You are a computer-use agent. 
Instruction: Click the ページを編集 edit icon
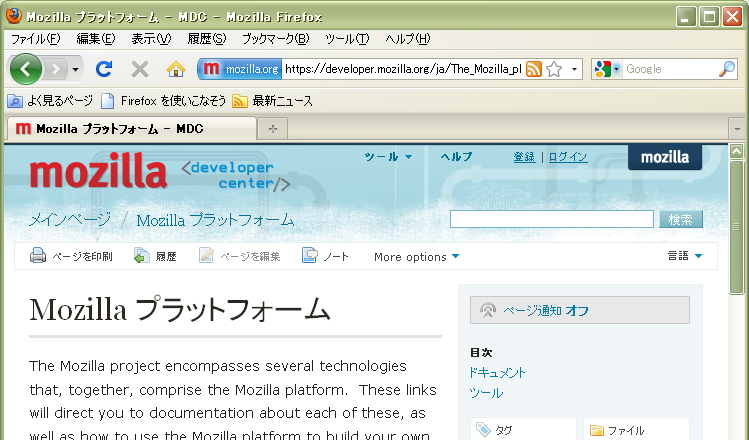[x=206, y=256]
